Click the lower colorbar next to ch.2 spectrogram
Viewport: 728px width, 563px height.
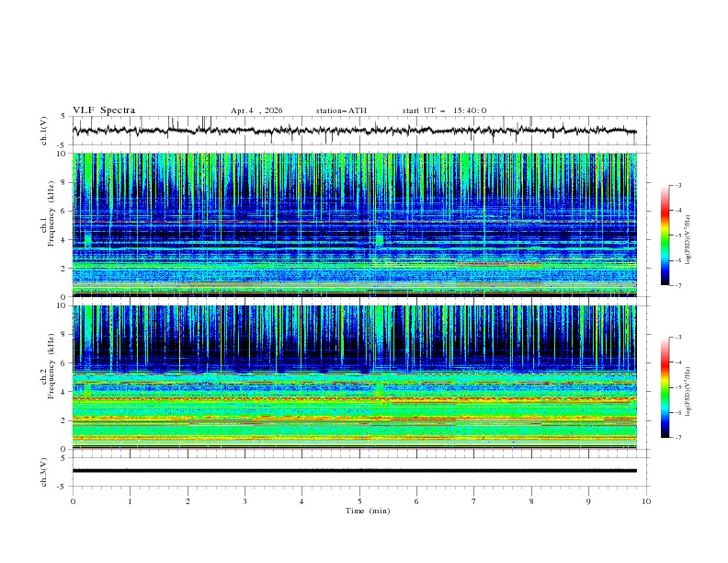(x=665, y=387)
